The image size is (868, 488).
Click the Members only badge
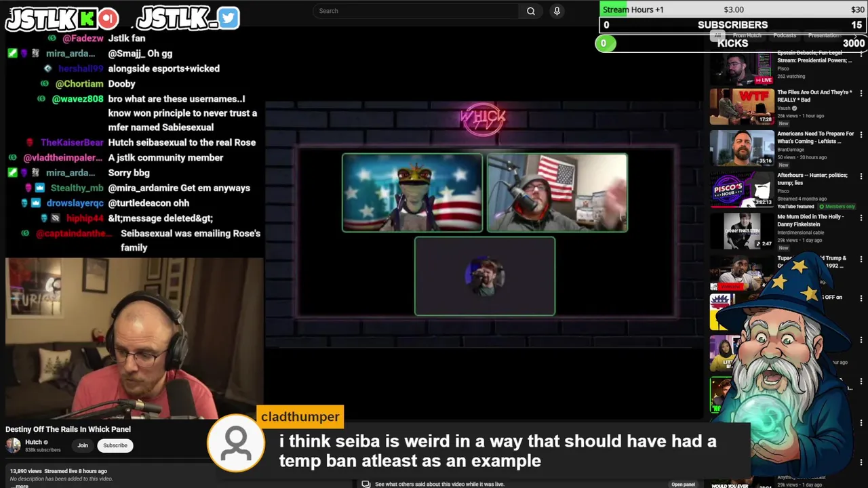click(x=837, y=206)
